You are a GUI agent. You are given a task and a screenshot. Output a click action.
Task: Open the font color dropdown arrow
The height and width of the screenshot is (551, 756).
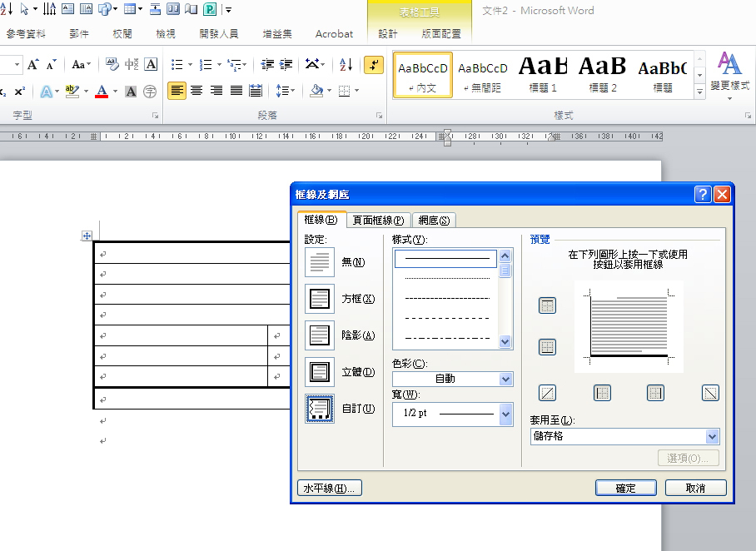(115, 91)
